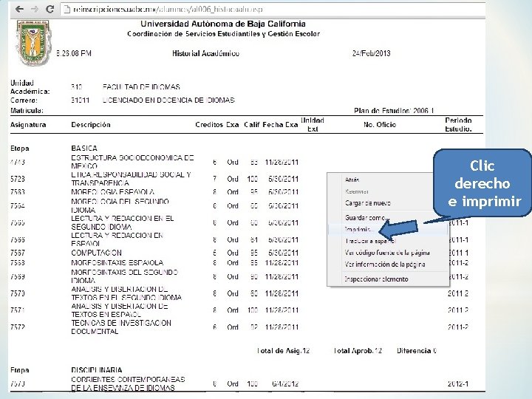Screen dimensions: 532x399
Task: Click the Periodo Estudio column header
Action: (x=458, y=125)
